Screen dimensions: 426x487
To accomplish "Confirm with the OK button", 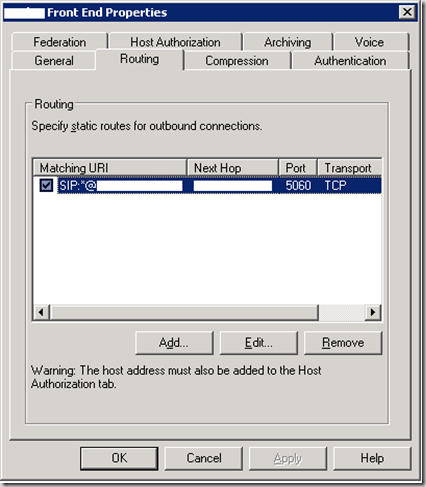I will (x=119, y=458).
